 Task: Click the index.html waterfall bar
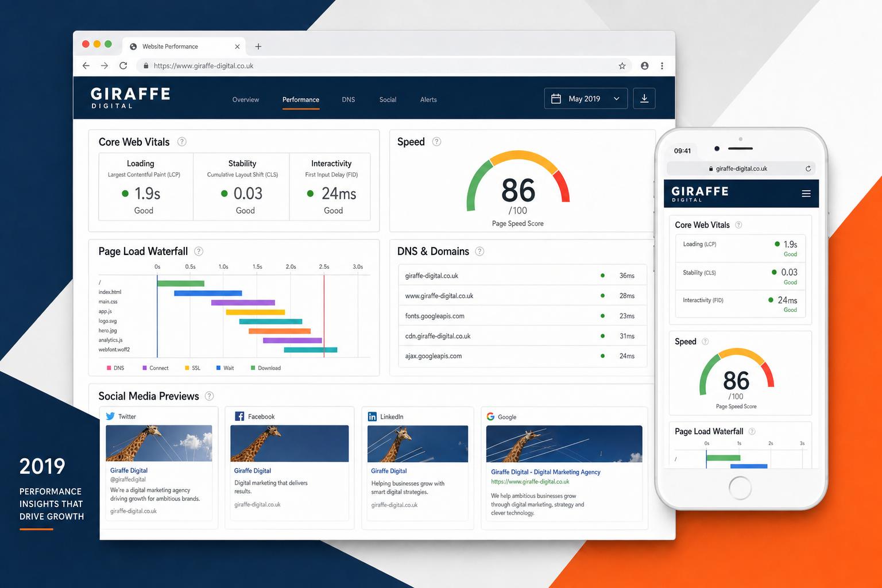(208, 293)
